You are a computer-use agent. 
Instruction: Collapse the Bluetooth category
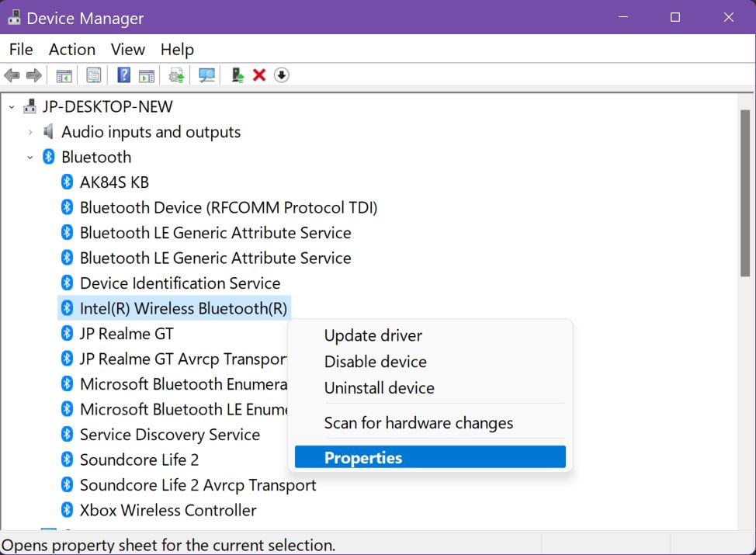coord(30,157)
